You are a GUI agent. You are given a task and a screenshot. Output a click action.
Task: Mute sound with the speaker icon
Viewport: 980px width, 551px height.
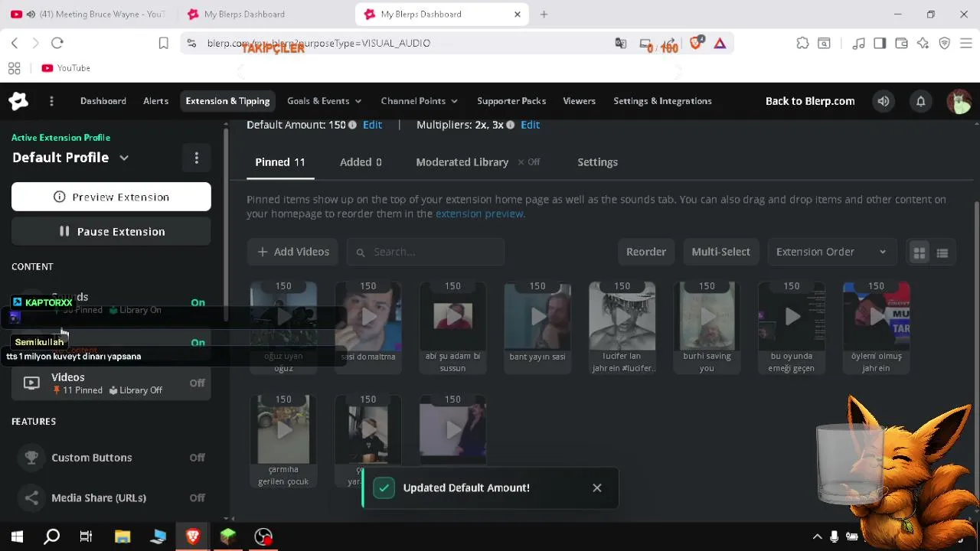pyautogui.click(x=884, y=101)
